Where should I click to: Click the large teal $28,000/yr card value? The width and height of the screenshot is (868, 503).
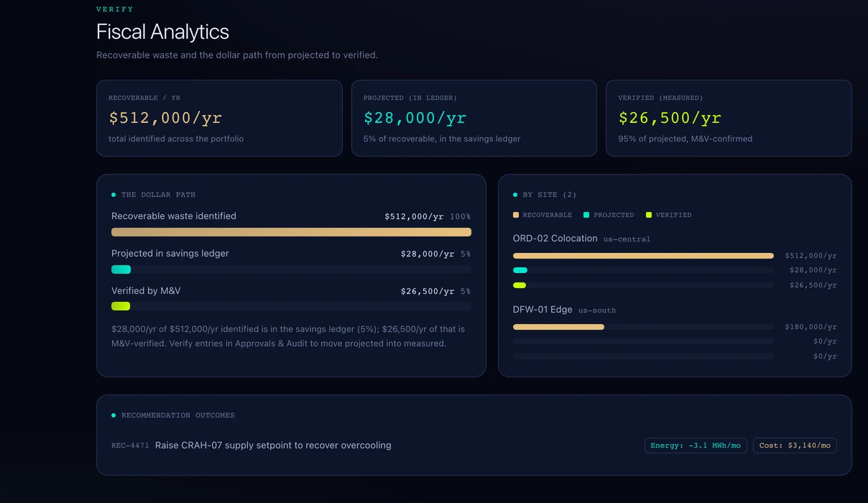pyautogui.click(x=415, y=118)
